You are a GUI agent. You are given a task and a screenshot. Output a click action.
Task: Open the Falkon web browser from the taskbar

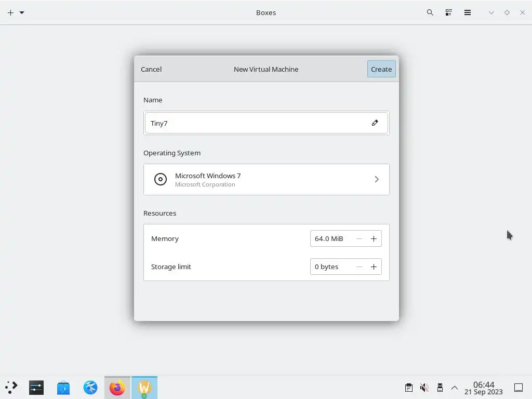point(90,388)
